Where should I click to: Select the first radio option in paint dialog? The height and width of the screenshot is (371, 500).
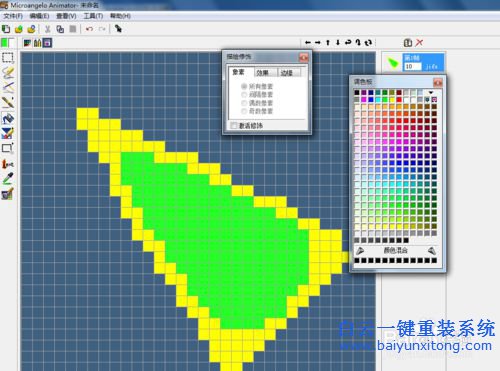(244, 86)
